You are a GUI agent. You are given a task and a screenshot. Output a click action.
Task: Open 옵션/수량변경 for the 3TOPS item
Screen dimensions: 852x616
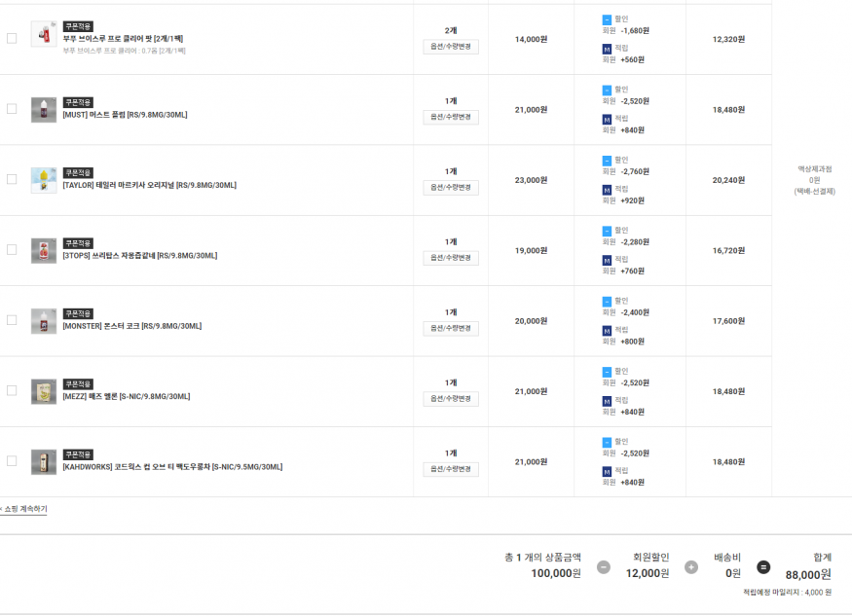[451, 258]
